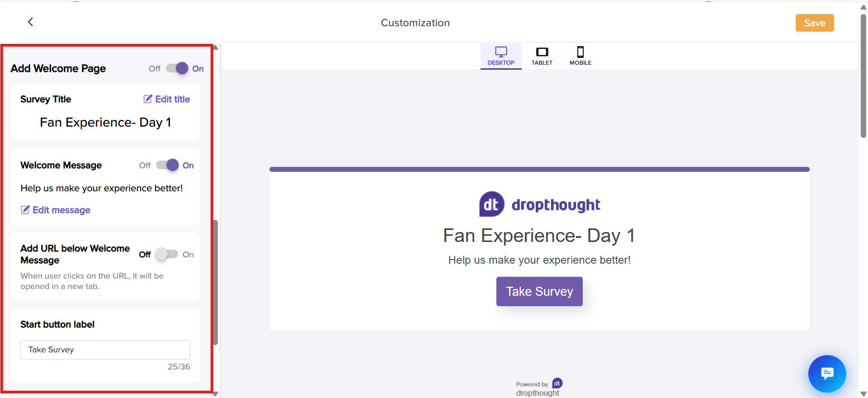Click the dropthought logo in preview
The height and width of the screenshot is (398, 868).
tap(539, 204)
